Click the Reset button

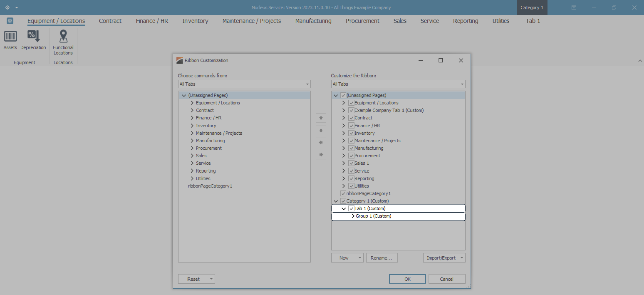tap(194, 279)
